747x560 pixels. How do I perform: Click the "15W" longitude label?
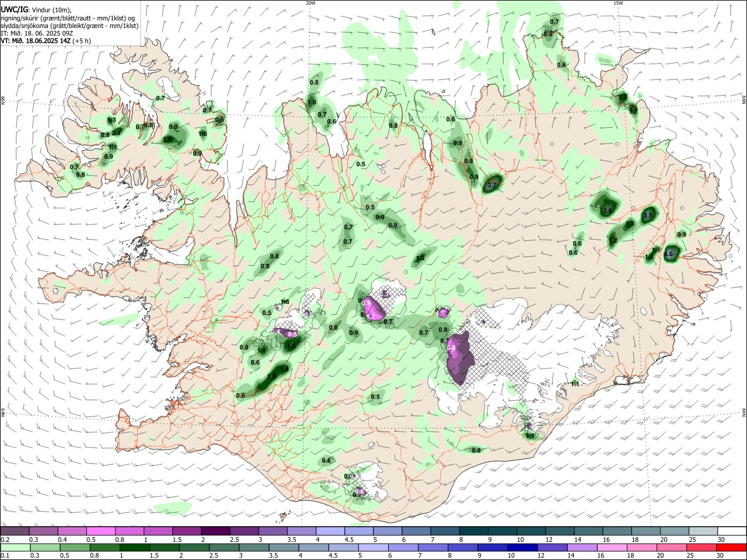pyautogui.click(x=618, y=3)
